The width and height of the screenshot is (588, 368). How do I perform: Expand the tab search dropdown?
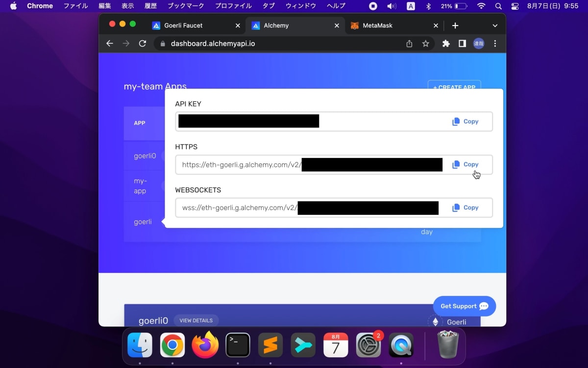495,26
